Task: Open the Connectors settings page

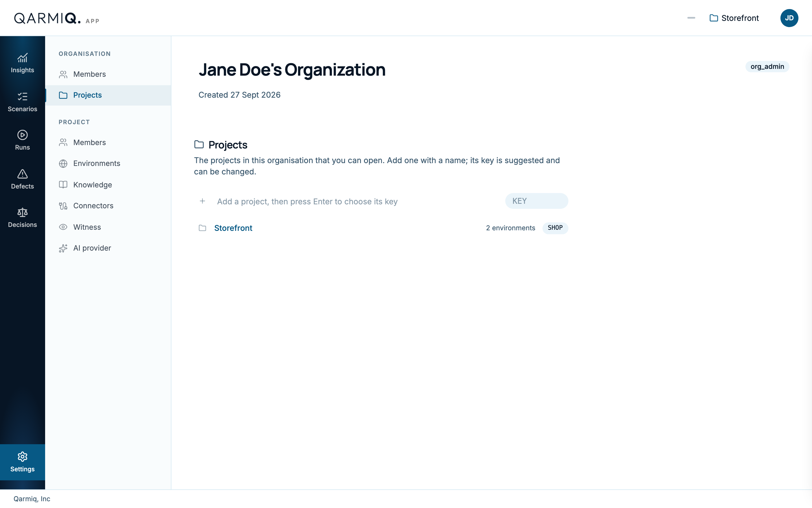Action: [x=108, y=206]
